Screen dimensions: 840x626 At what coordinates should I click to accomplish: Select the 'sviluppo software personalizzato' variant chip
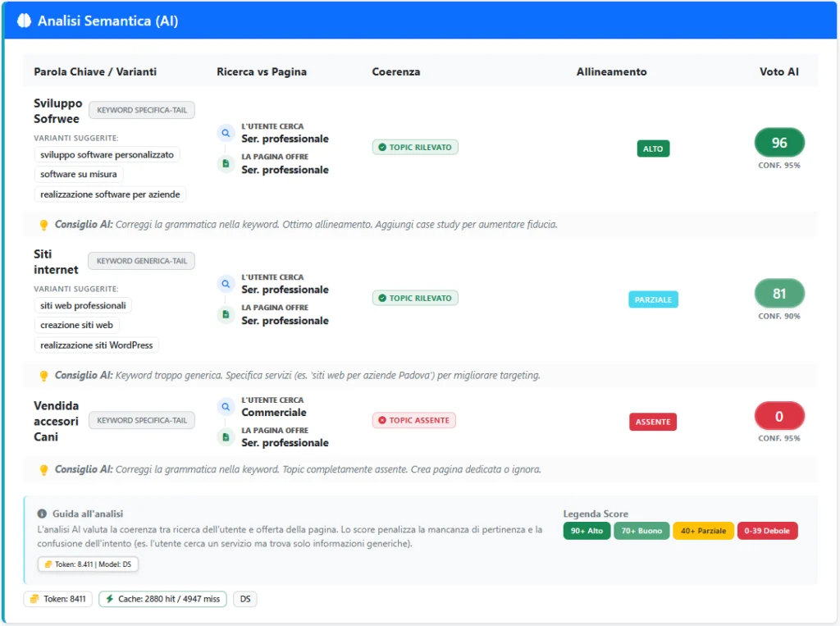107,154
